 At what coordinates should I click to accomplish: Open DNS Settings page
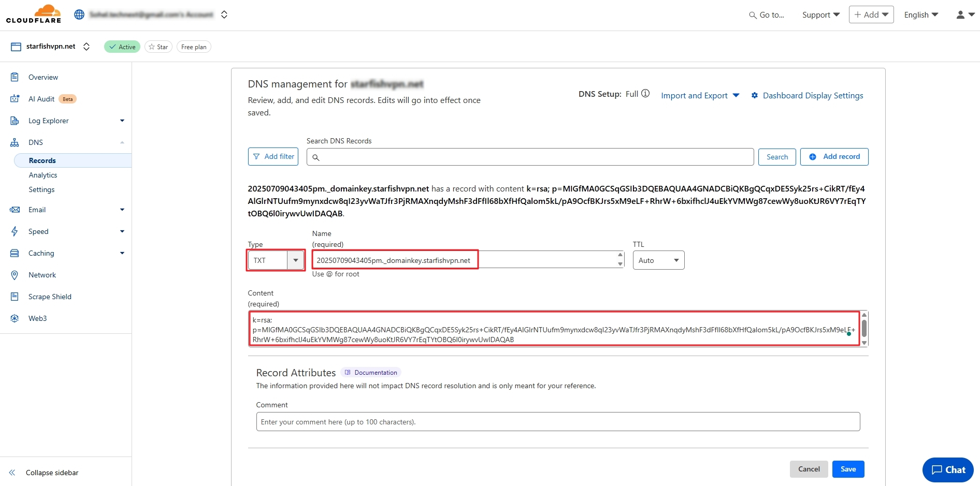click(x=41, y=189)
